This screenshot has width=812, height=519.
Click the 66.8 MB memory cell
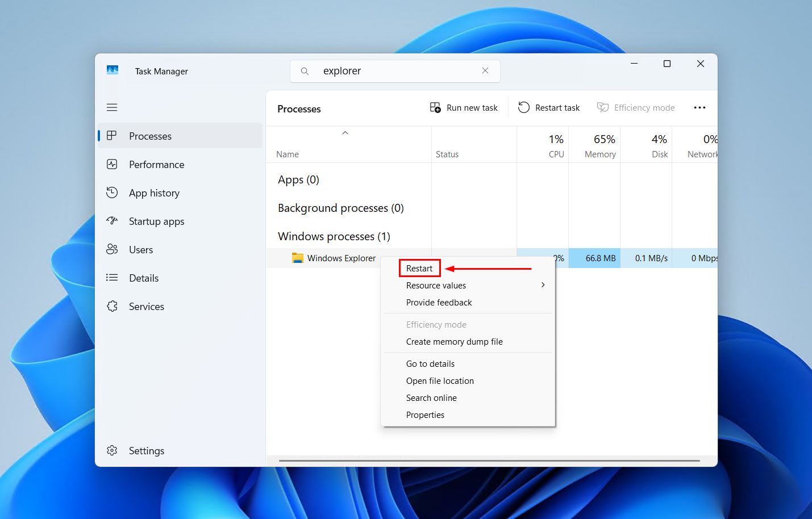point(594,258)
